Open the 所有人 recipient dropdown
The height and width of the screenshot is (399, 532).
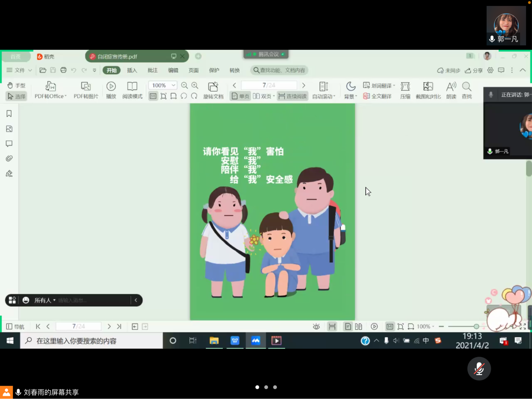(x=45, y=300)
